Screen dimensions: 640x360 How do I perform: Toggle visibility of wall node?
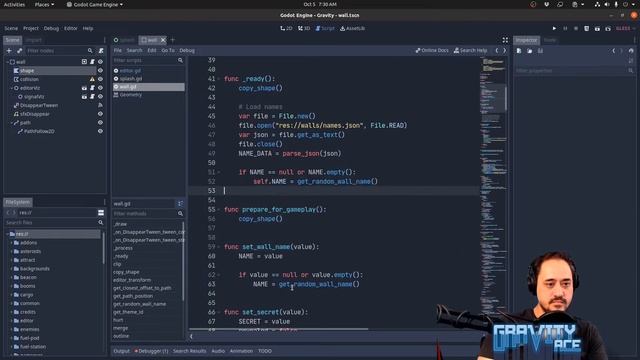100,62
